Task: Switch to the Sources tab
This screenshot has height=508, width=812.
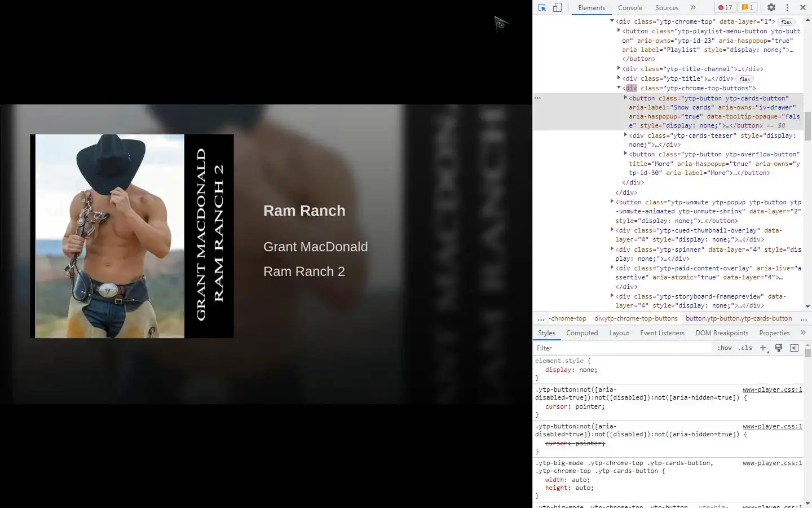Action: tap(667, 8)
